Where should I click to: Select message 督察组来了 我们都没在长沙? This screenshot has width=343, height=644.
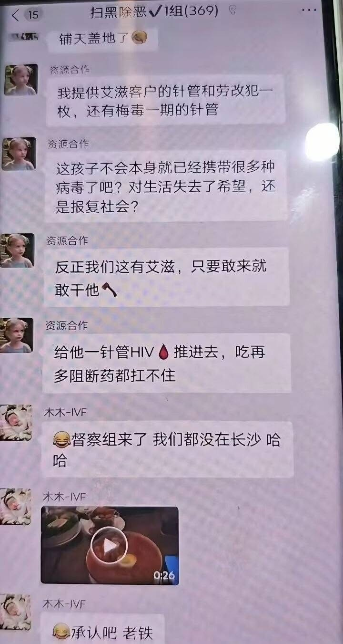coord(167,449)
